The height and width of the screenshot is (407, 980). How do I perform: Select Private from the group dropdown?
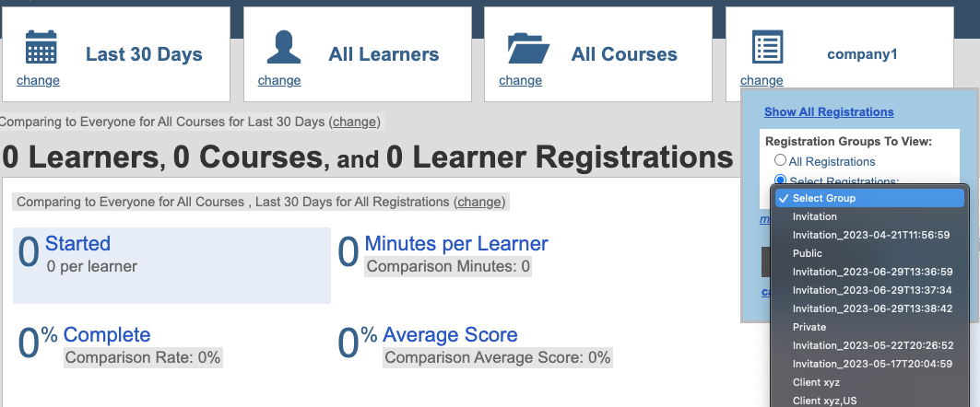click(809, 327)
